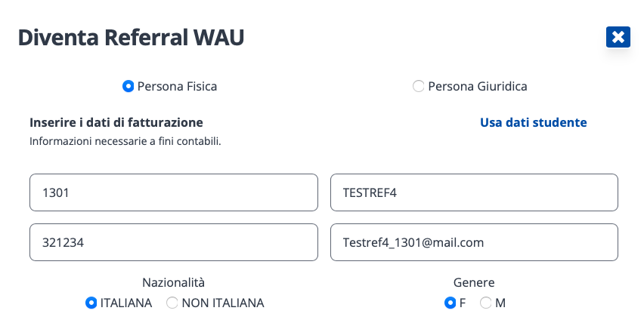Select gender F radio button
The height and width of the screenshot is (320, 644).
pos(450,303)
